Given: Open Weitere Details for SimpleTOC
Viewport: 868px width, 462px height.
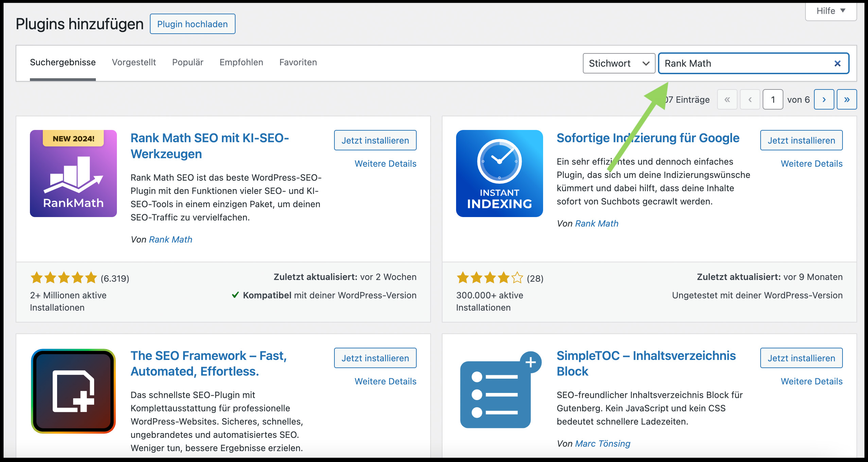Looking at the screenshot, I should coord(812,381).
